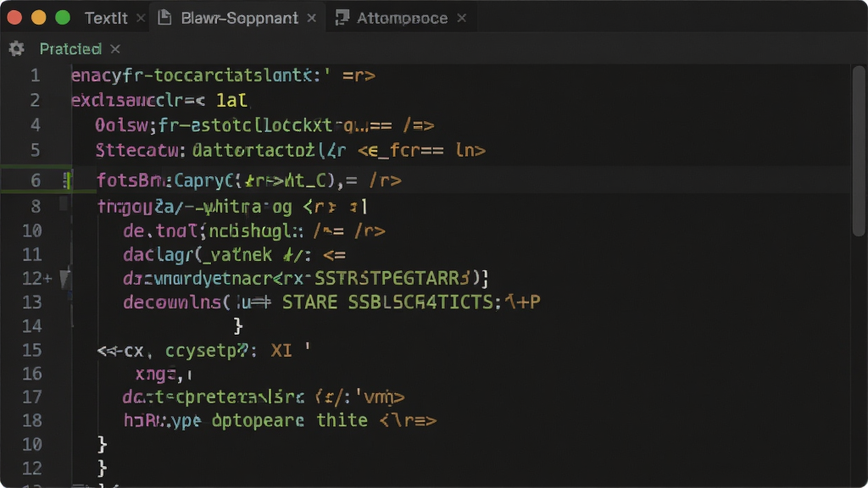Close the Pratcied panel tab
Viewport: 868px width, 488px height.
(115, 49)
